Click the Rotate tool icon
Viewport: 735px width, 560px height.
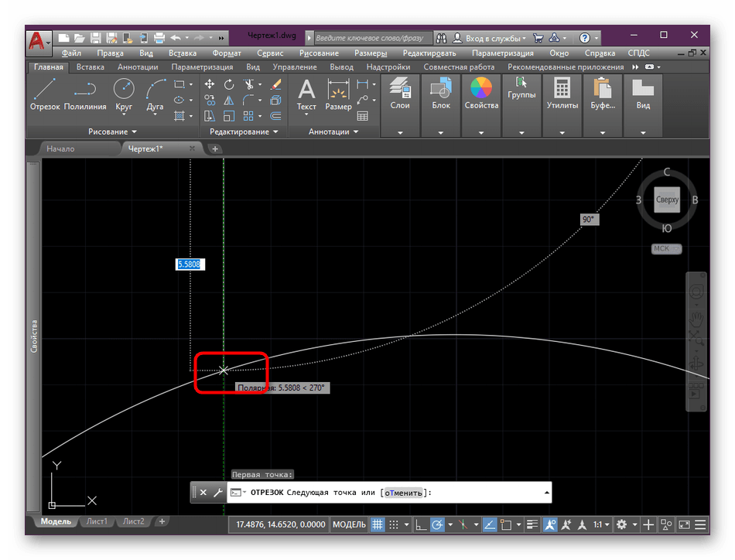click(x=229, y=84)
